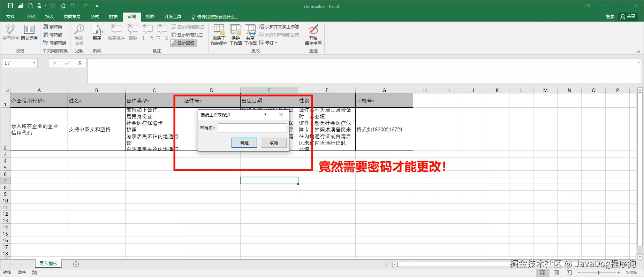The image size is (644, 277).
Task: Select the 导入模板 sheet tab
Action: [x=48, y=263]
